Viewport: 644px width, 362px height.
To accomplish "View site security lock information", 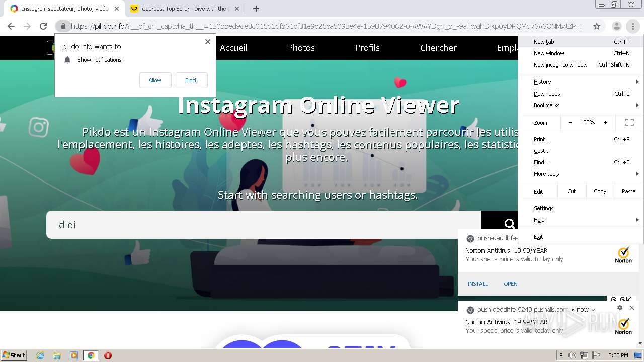I will [x=63, y=26].
